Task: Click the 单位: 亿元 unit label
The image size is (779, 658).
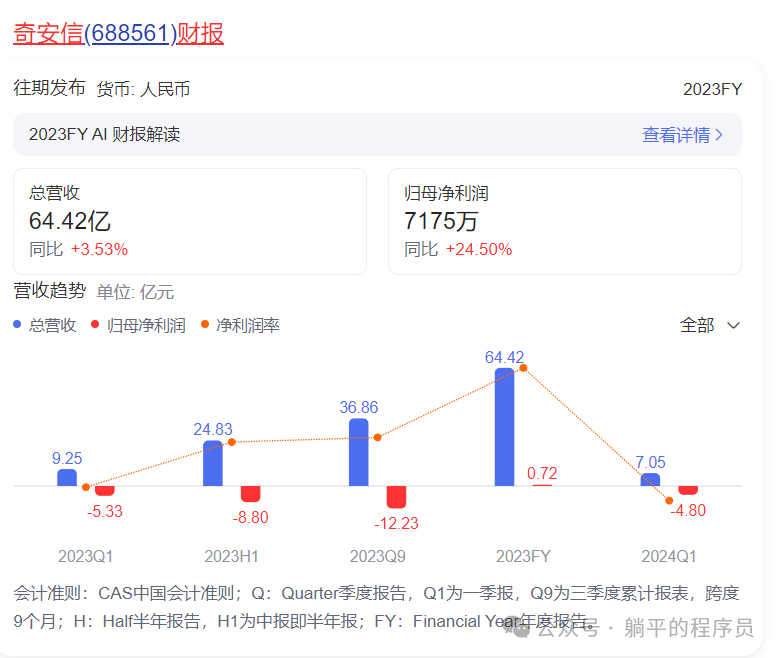Action: [135, 292]
